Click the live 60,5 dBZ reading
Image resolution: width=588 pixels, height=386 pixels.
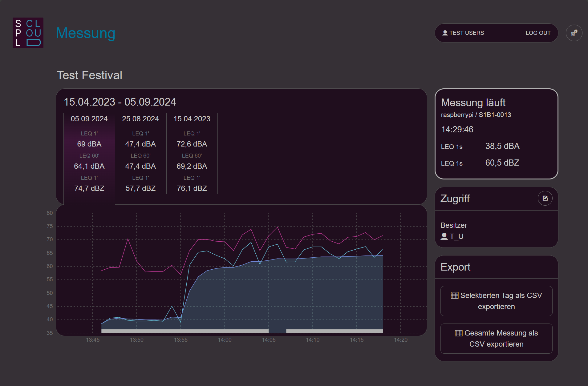[502, 163]
